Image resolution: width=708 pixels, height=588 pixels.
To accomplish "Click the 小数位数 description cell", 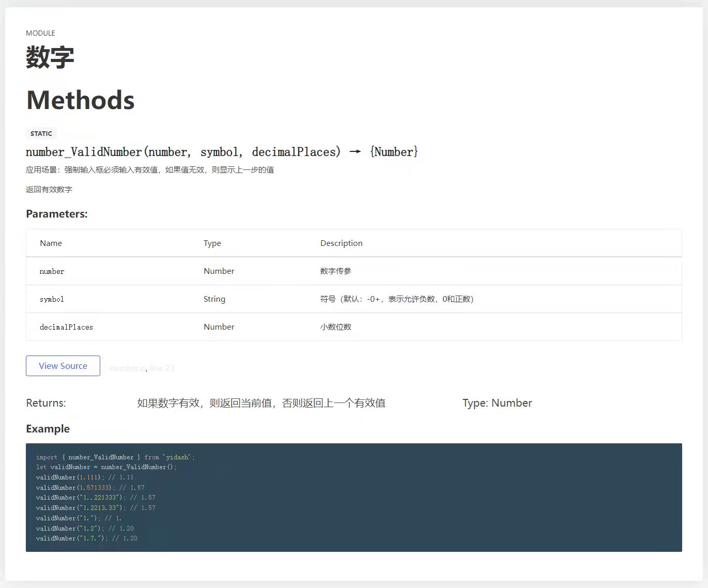I will pos(335,327).
